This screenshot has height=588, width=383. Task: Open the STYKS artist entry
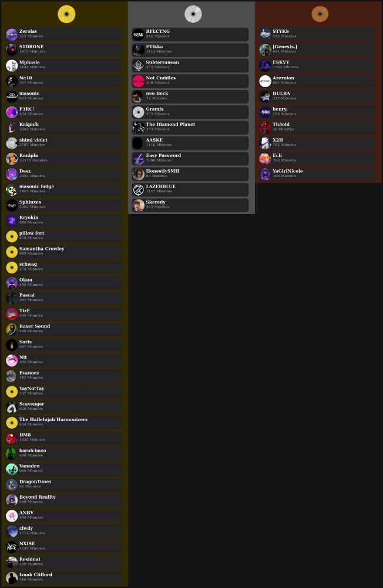(317, 35)
